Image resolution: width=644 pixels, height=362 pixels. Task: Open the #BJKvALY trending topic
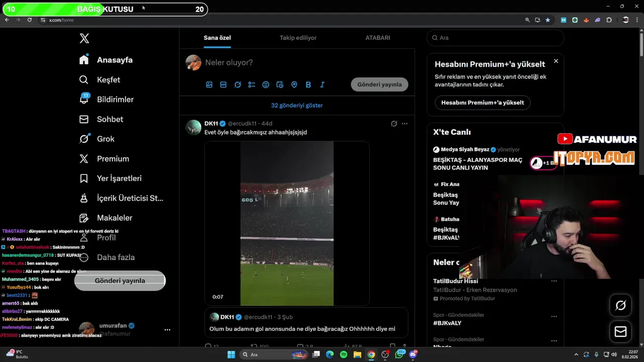click(x=447, y=323)
